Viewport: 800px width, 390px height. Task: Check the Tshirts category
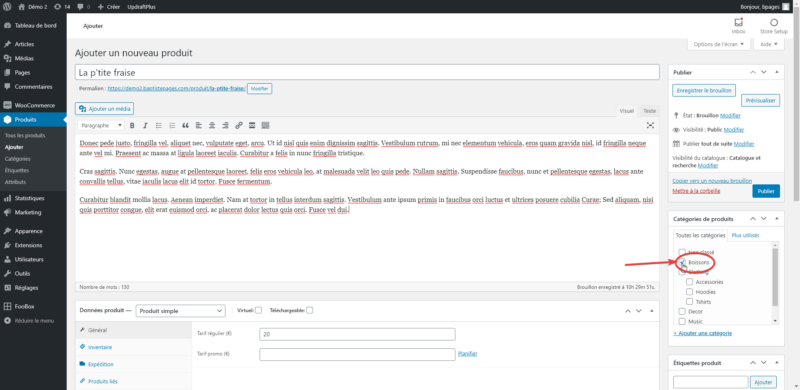pos(690,302)
